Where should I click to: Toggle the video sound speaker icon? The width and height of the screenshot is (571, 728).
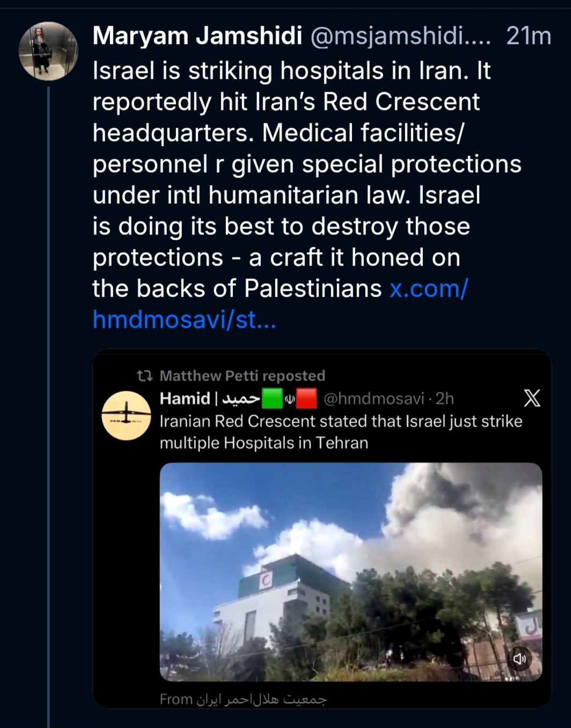coord(519,659)
